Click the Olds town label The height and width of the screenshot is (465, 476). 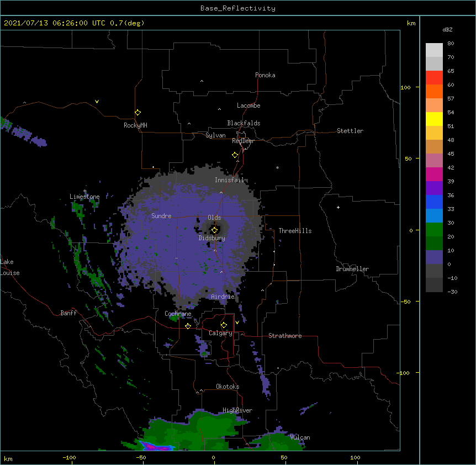coord(214,218)
